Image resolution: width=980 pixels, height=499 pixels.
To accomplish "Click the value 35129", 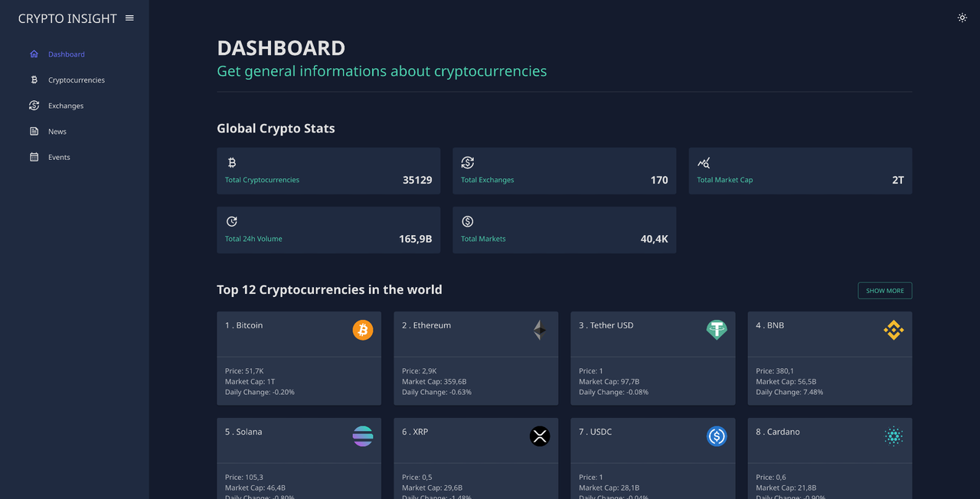I will click(x=417, y=180).
